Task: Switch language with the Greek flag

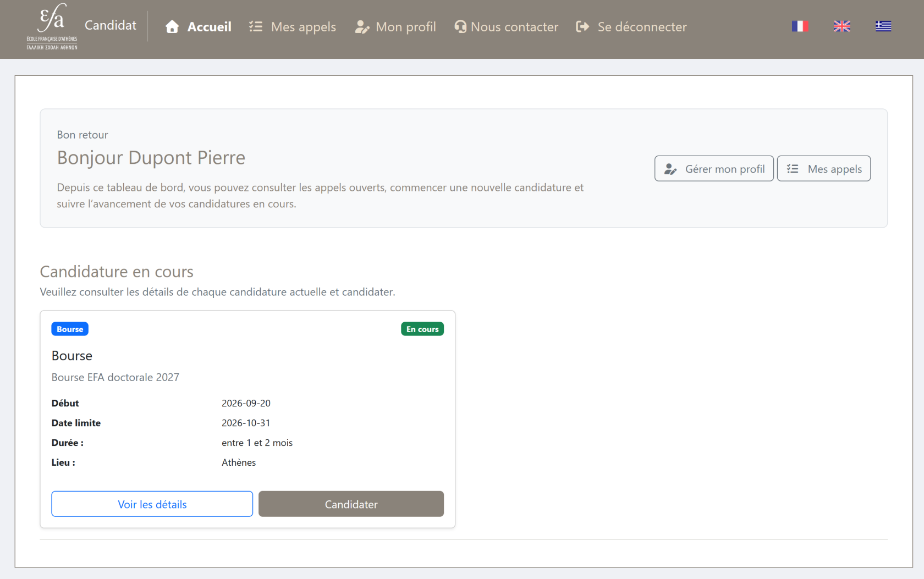Action: (x=883, y=26)
